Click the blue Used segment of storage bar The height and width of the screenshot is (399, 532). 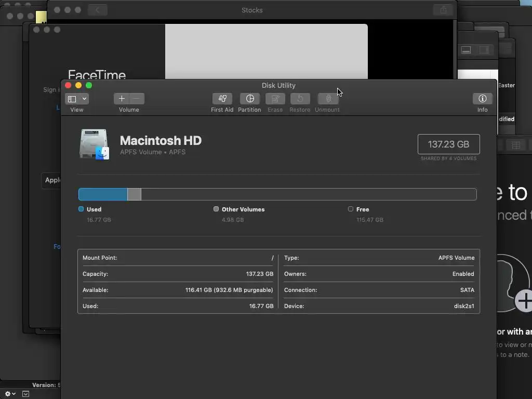(x=103, y=194)
